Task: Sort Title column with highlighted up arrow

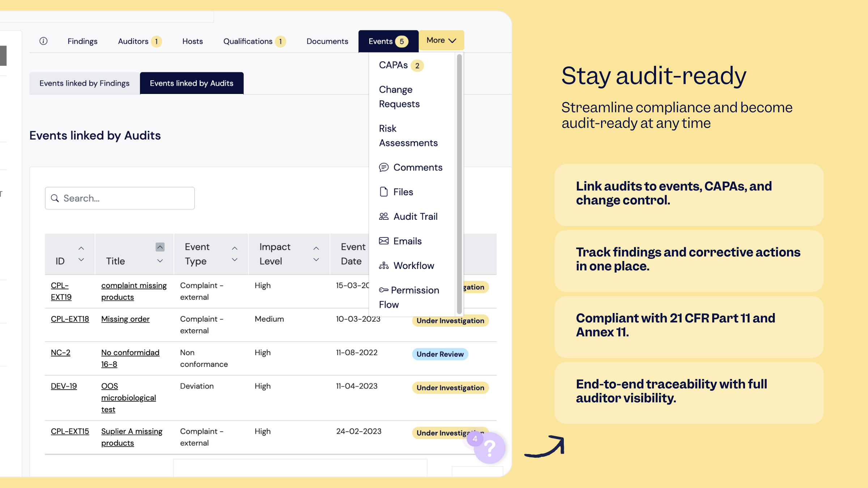Action: pos(160,247)
